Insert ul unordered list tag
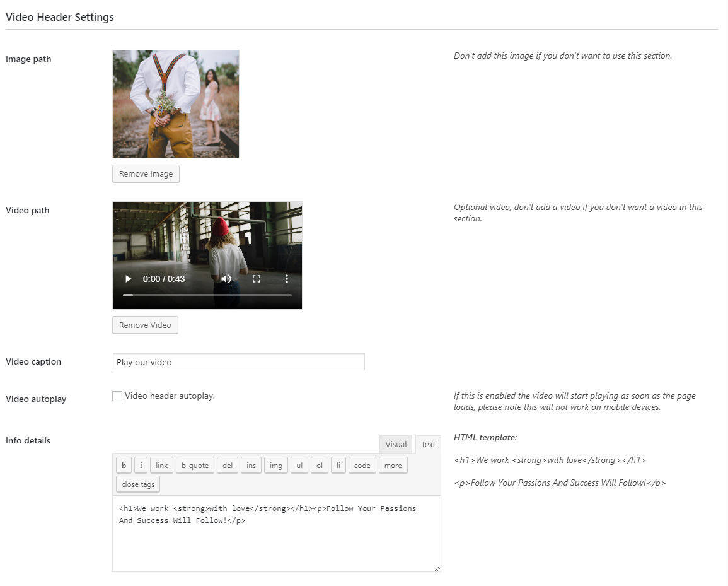 pyautogui.click(x=299, y=465)
